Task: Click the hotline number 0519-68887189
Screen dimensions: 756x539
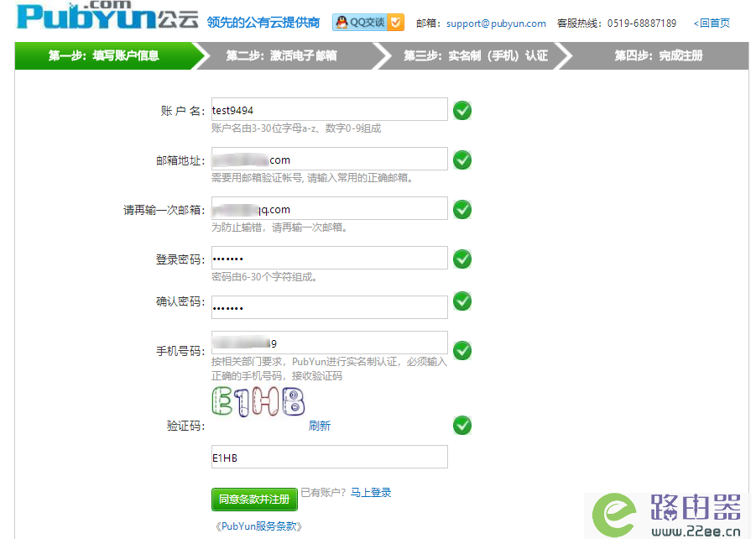Action: coord(642,24)
